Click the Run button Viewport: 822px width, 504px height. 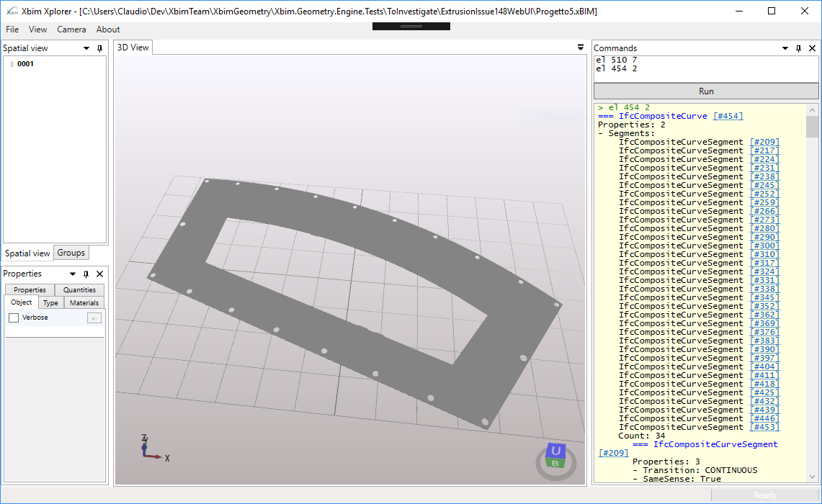pos(706,91)
